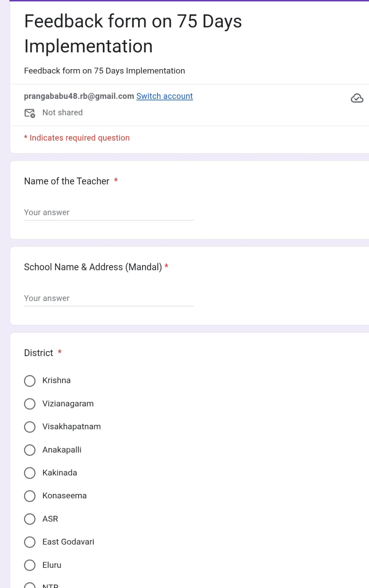This screenshot has height=588, width=369.
Task: Select the Eluru radio button
Action: [x=30, y=565]
